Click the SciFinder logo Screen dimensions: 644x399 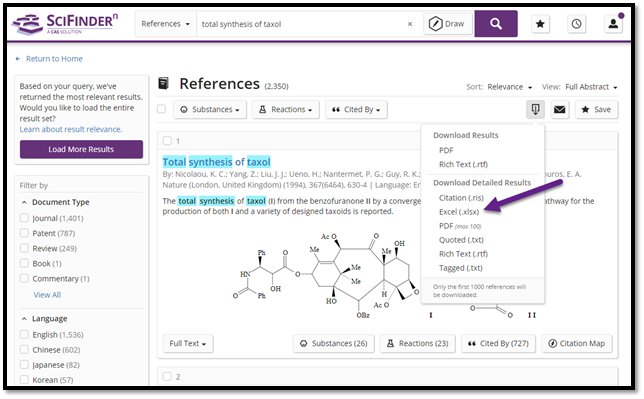pyautogui.click(x=65, y=24)
